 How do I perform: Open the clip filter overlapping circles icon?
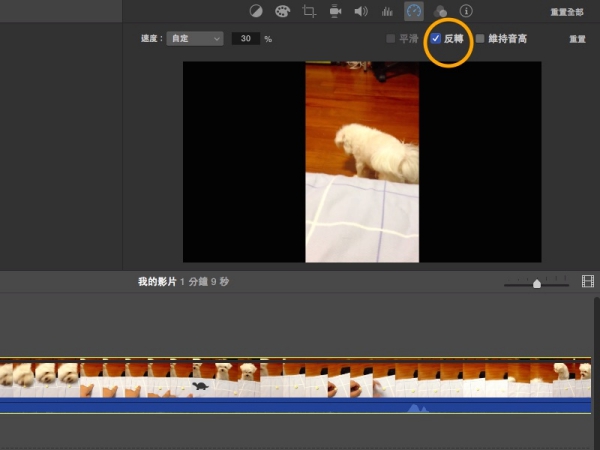[440, 11]
